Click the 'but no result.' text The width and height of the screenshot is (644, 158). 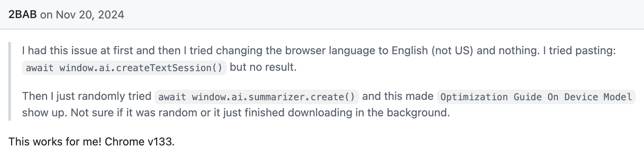pos(263,67)
